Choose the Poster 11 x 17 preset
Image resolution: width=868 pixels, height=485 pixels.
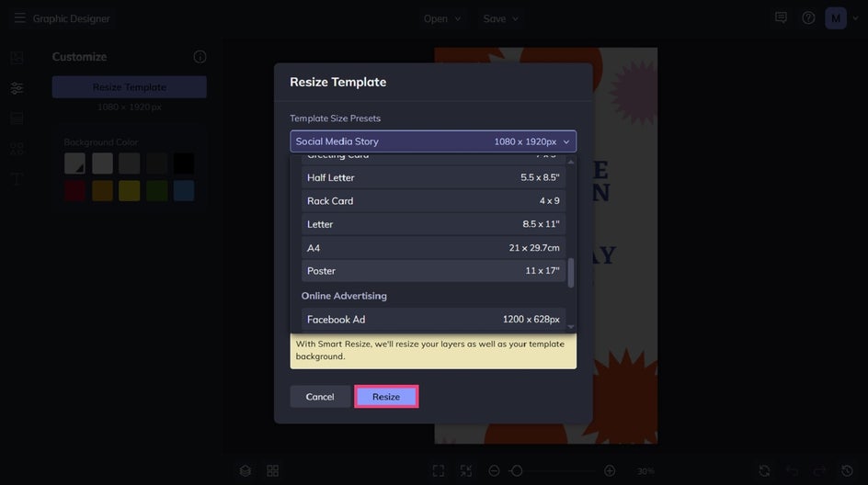pos(433,271)
